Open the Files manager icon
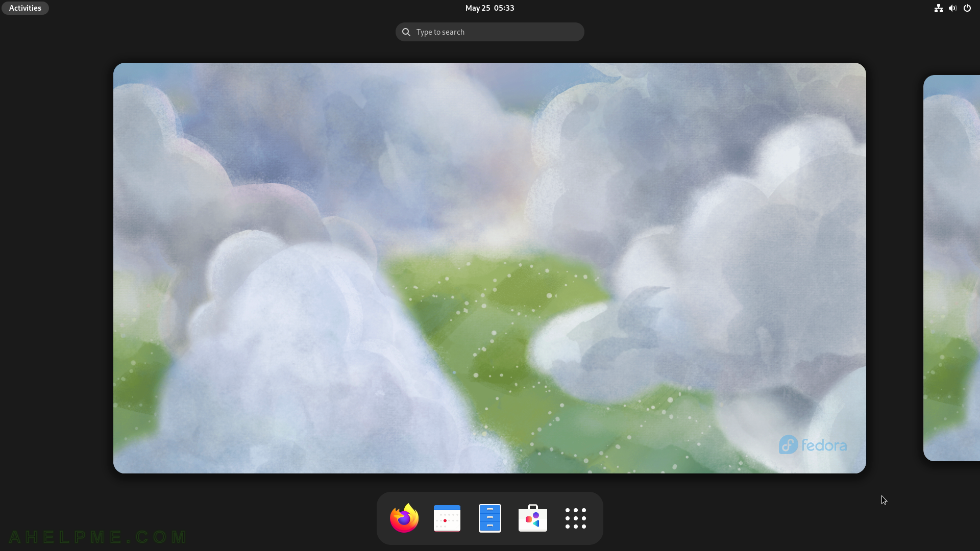This screenshot has width=980, height=551. click(x=490, y=518)
